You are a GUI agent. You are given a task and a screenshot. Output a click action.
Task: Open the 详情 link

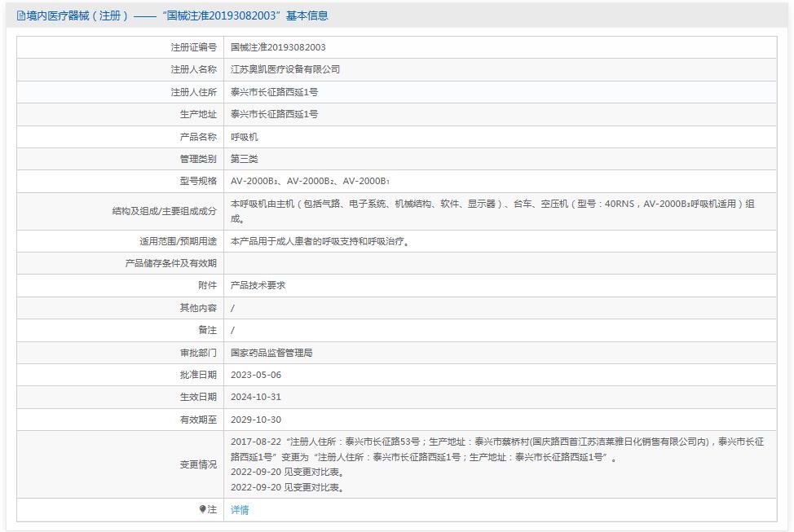240,509
